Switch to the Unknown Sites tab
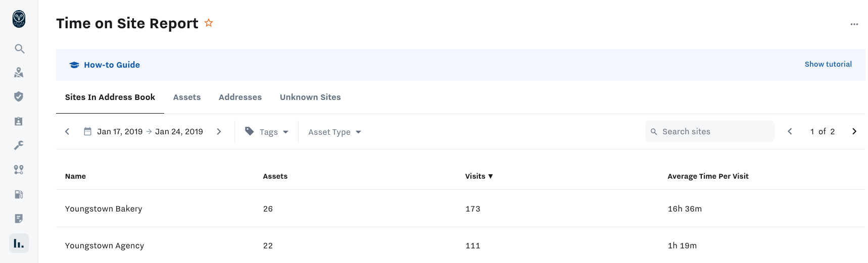The width and height of the screenshot is (868, 263). [310, 97]
